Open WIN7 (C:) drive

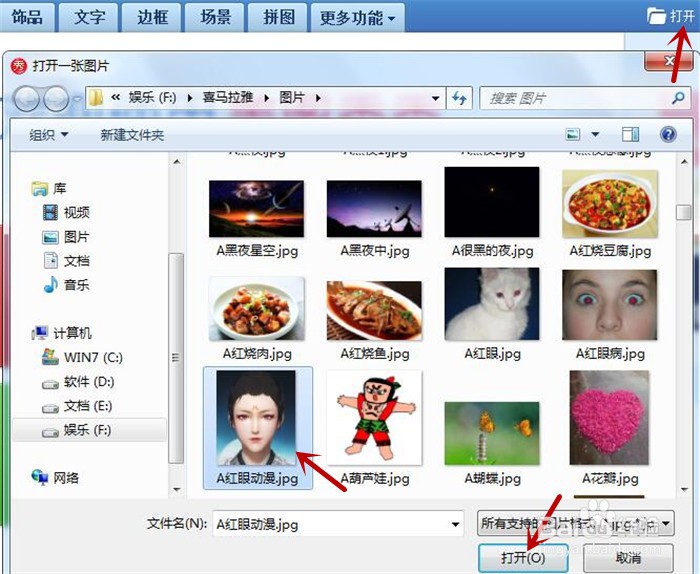coord(82,358)
